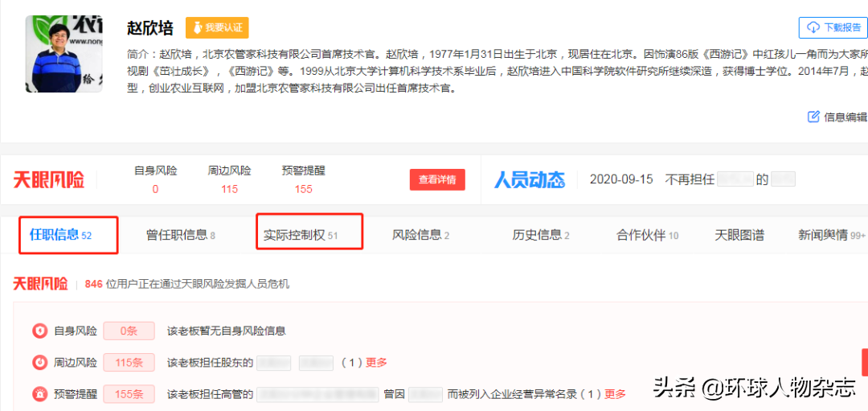Open the 历史信息 tab
Image resolution: width=868 pixels, height=411 pixels.
(x=541, y=235)
